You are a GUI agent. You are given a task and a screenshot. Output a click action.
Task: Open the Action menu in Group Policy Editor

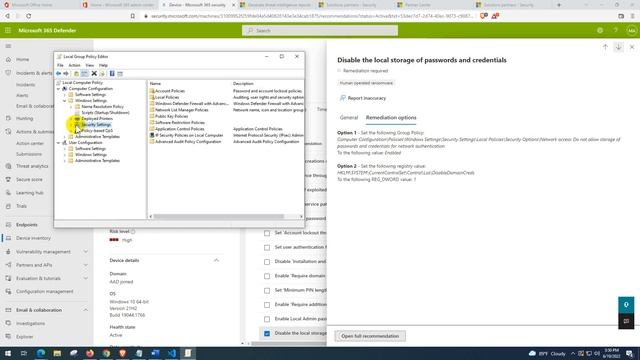pos(74,65)
